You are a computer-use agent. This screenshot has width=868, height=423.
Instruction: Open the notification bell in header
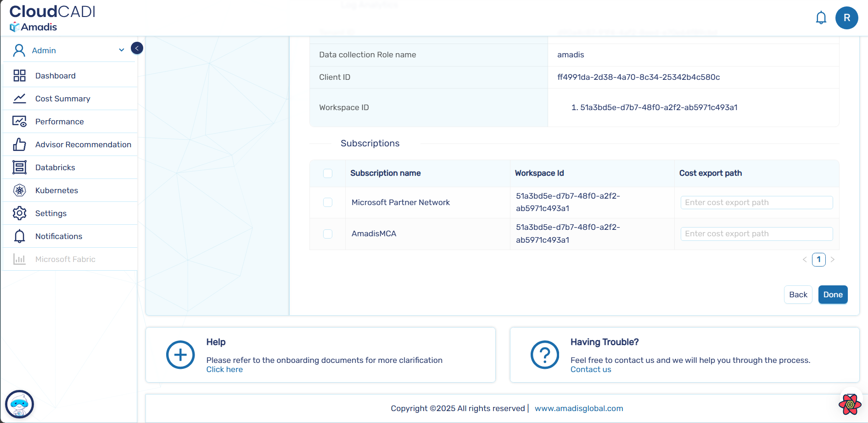821,18
